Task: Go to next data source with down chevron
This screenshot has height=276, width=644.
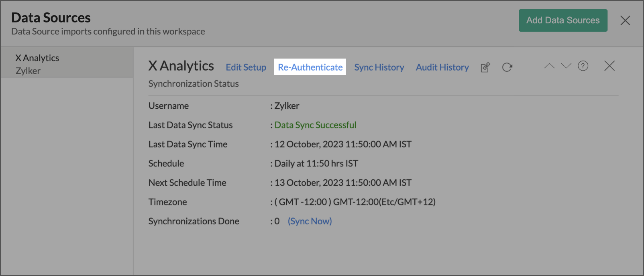Action: click(x=566, y=66)
